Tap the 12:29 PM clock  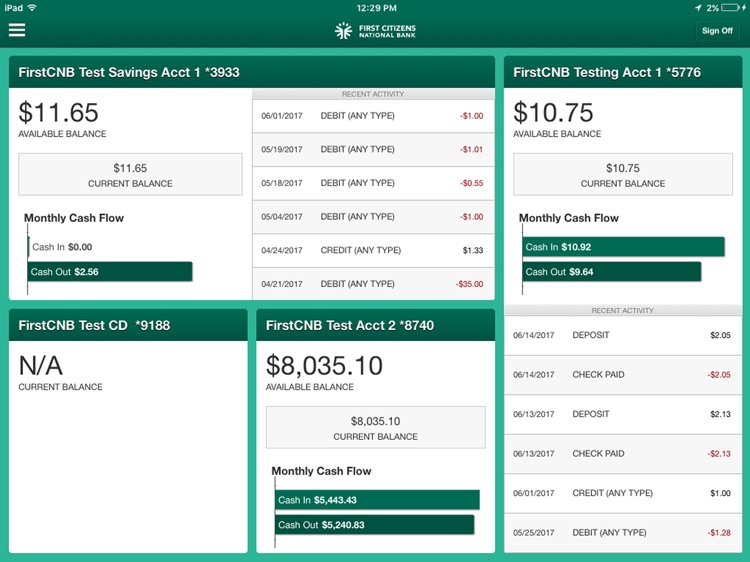[376, 8]
